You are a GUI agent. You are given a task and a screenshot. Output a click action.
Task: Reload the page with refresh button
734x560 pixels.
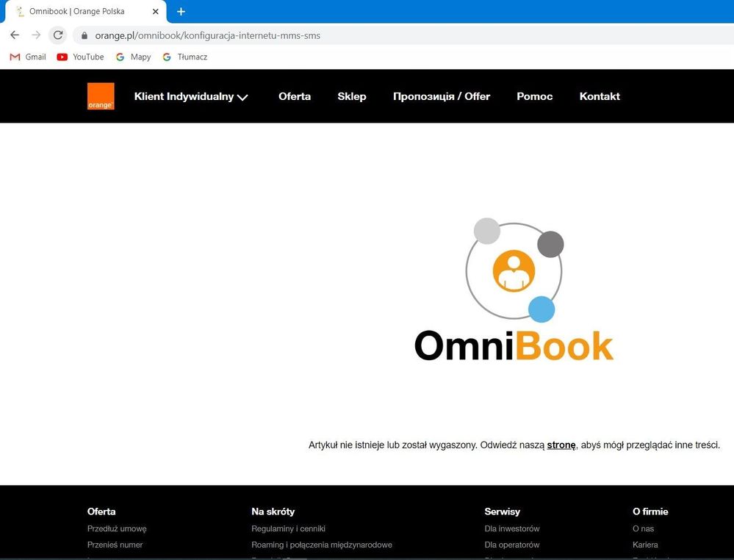click(x=58, y=35)
